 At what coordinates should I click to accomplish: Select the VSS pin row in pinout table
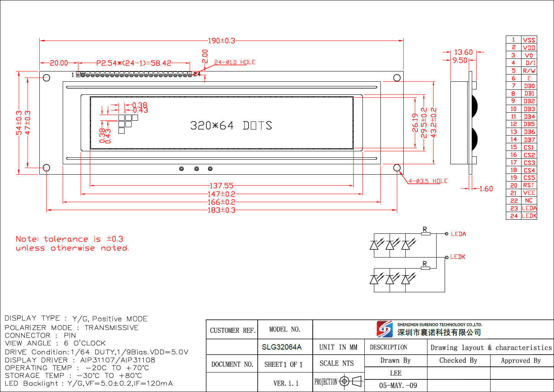[x=522, y=40]
